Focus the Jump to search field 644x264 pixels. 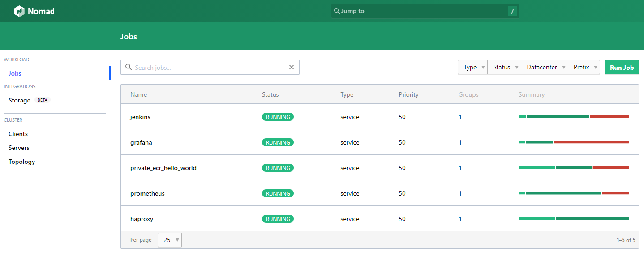(x=425, y=11)
